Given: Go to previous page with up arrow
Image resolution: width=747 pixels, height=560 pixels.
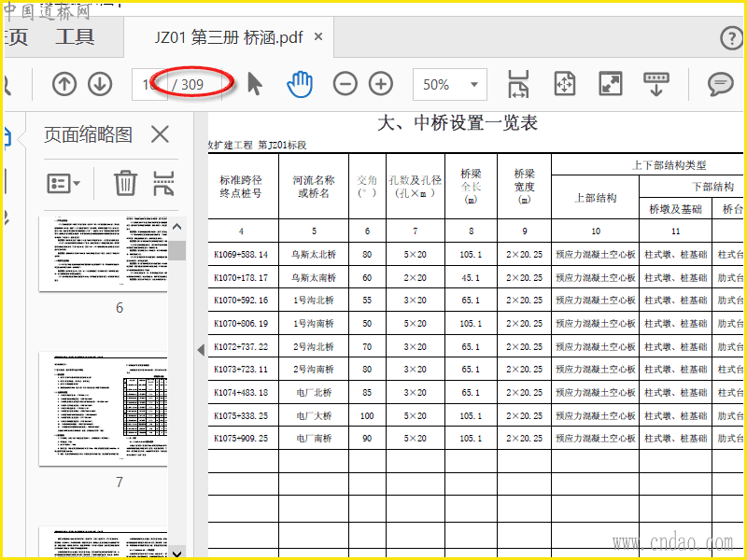Looking at the screenshot, I should point(64,84).
